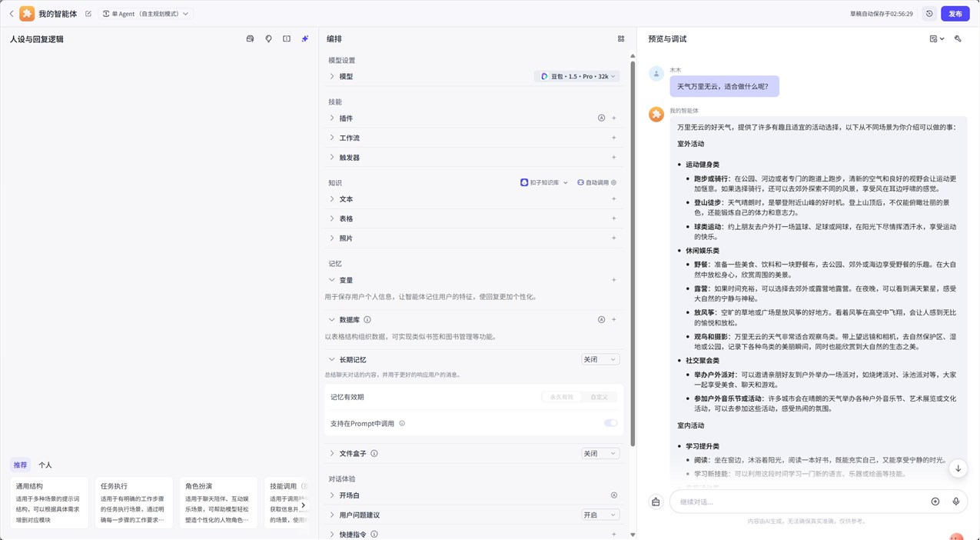The width and height of the screenshot is (980, 540).
Task: Expand the 插件 section
Action: click(332, 118)
